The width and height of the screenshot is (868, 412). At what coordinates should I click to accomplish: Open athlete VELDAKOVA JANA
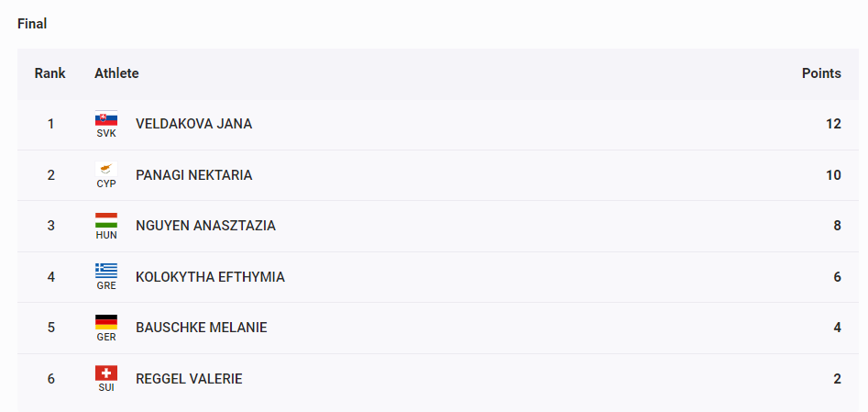(x=193, y=124)
